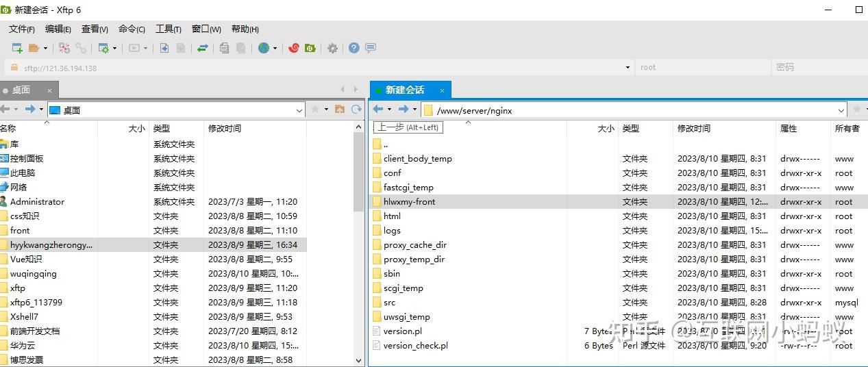
Task: Click the Copy toolbar icon
Action: 224,48
